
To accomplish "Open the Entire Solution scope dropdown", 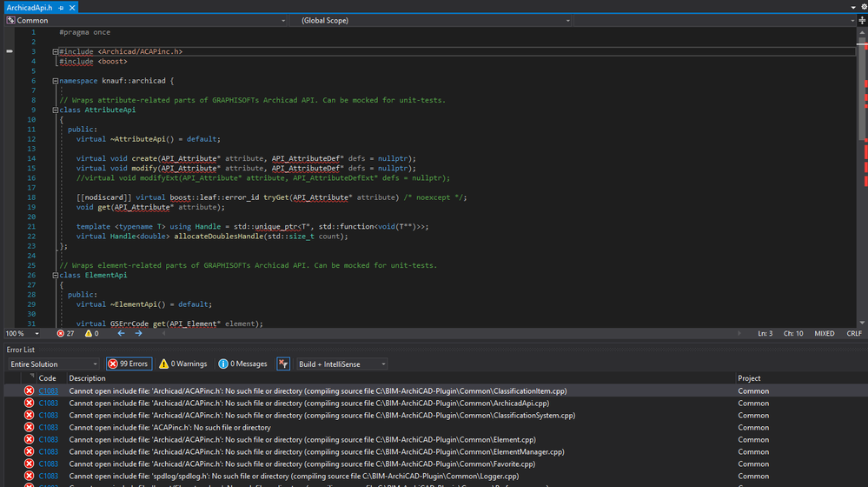I will pyautogui.click(x=53, y=364).
